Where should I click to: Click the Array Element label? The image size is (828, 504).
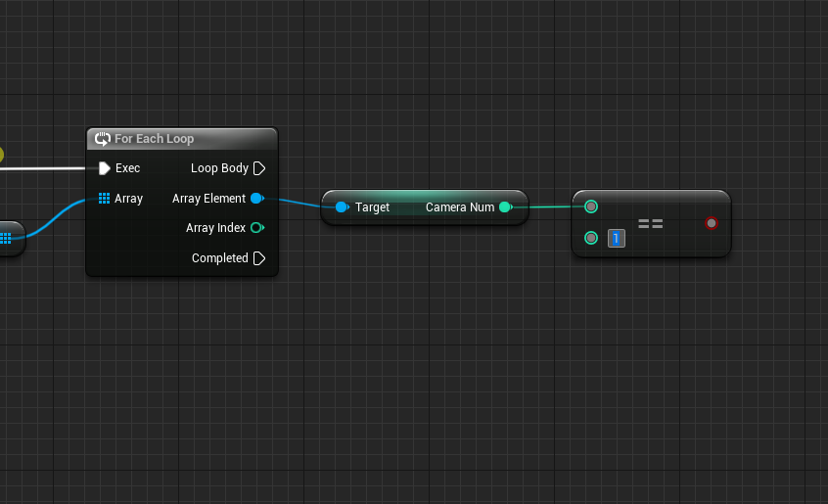coord(208,199)
